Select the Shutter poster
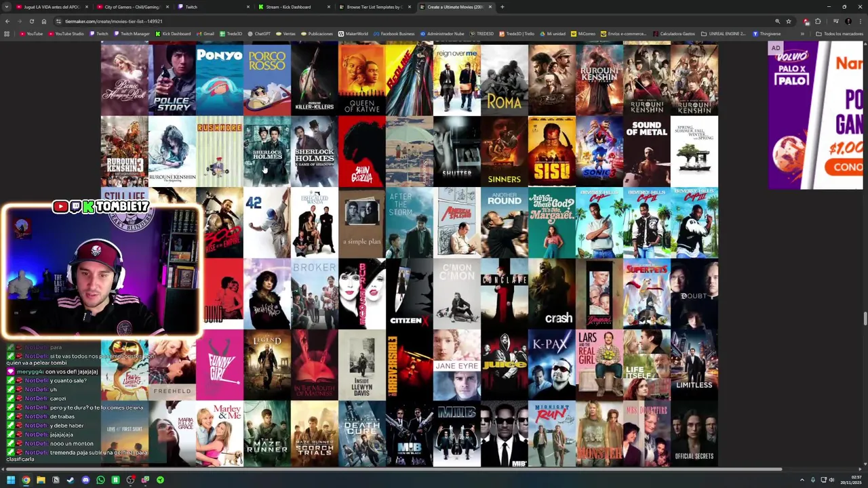This screenshot has width=868, height=488. (456, 151)
